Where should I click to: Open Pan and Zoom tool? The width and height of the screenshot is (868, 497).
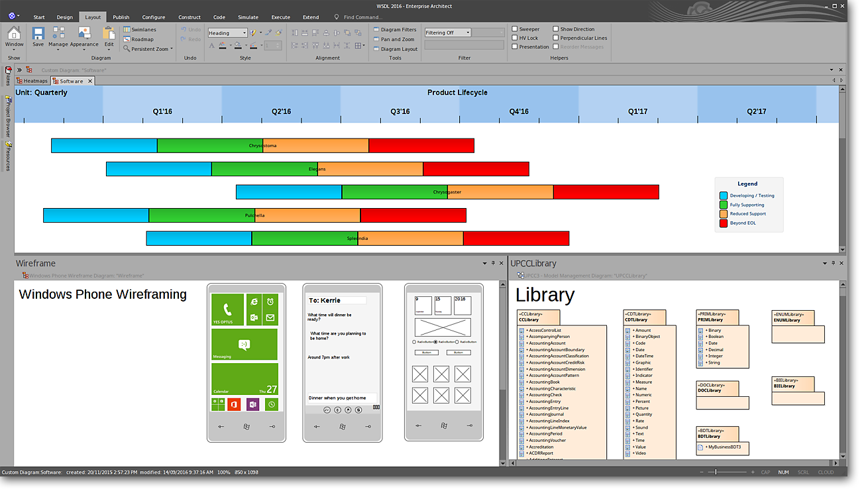click(x=397, y=39)
